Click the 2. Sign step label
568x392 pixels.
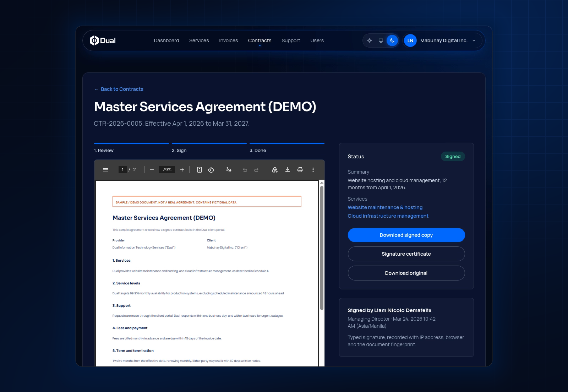(179, 151)
